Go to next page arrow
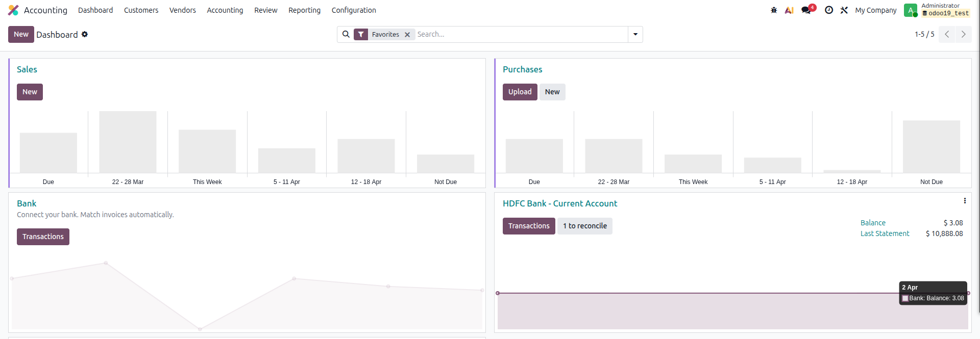Image resolution: width=980 pixels, height=339 pixels. click(964, 34)
